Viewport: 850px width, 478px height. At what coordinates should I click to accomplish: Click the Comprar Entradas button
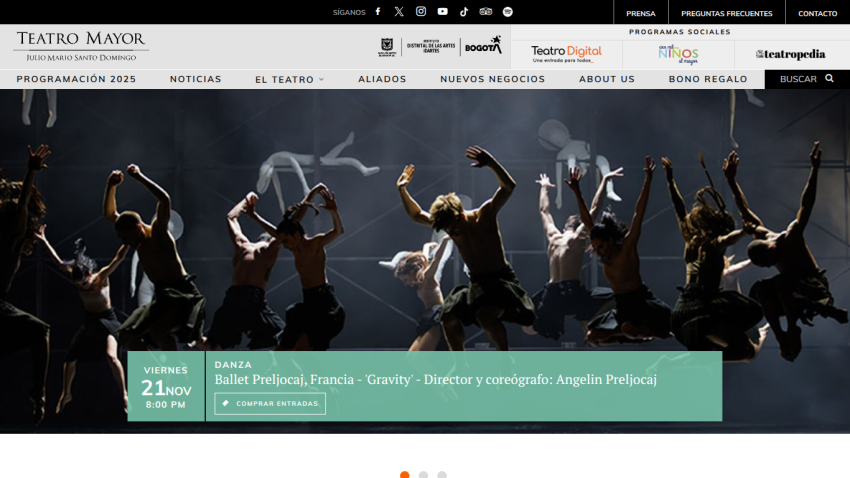(270, 404)
